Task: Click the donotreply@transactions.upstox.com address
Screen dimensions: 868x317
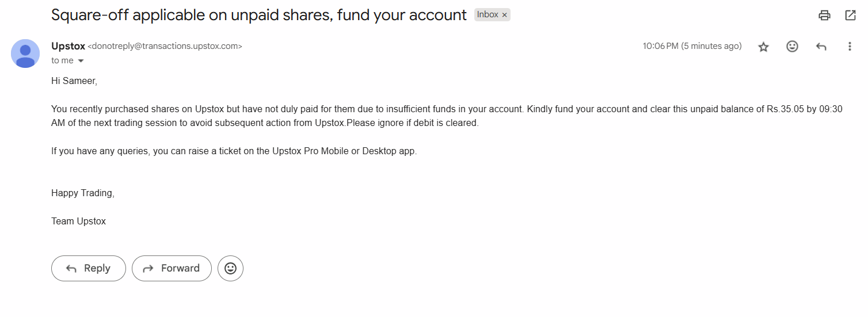Action: [165, 46]
